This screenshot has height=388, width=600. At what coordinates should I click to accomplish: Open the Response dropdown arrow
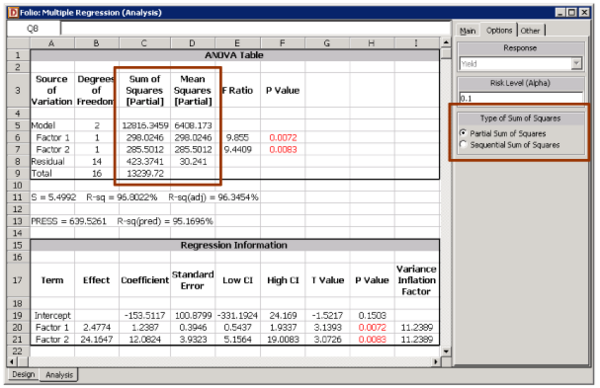576,64
